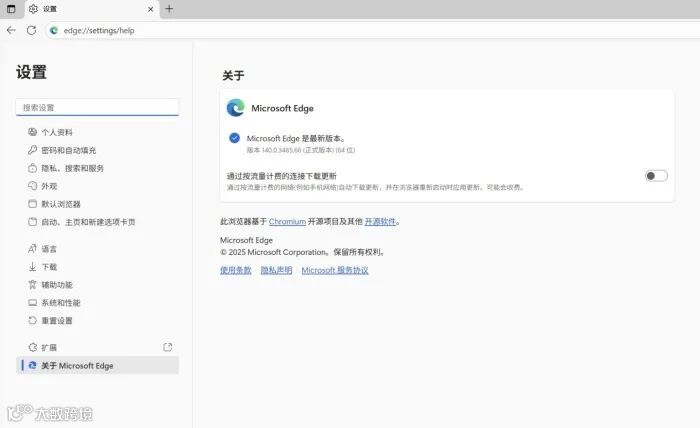Click the lock icon for 隐私、搜索和服务
The width and height of the screenshot is (700, 428).
tap(32, 168)
